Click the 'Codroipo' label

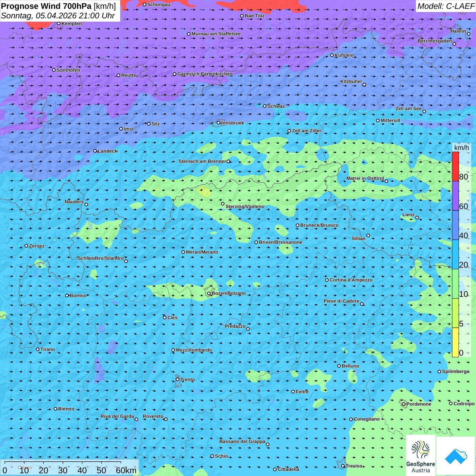464,404
